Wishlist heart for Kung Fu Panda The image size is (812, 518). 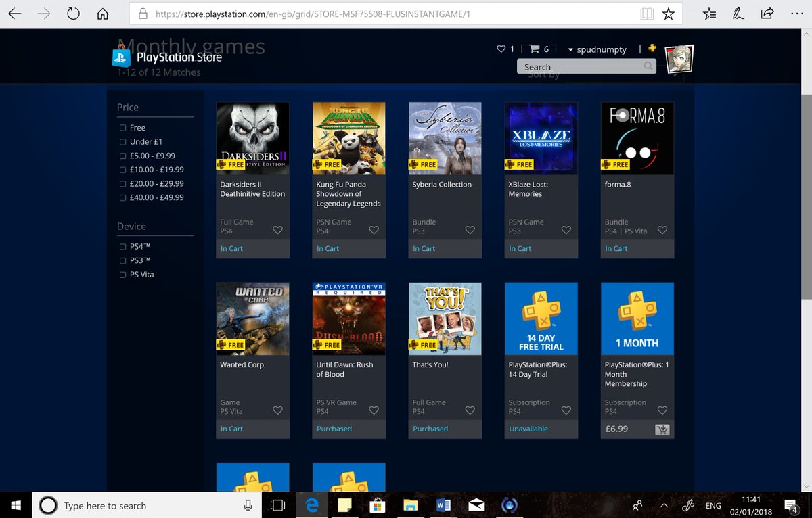pyautogui.click(x=374, y=231)
